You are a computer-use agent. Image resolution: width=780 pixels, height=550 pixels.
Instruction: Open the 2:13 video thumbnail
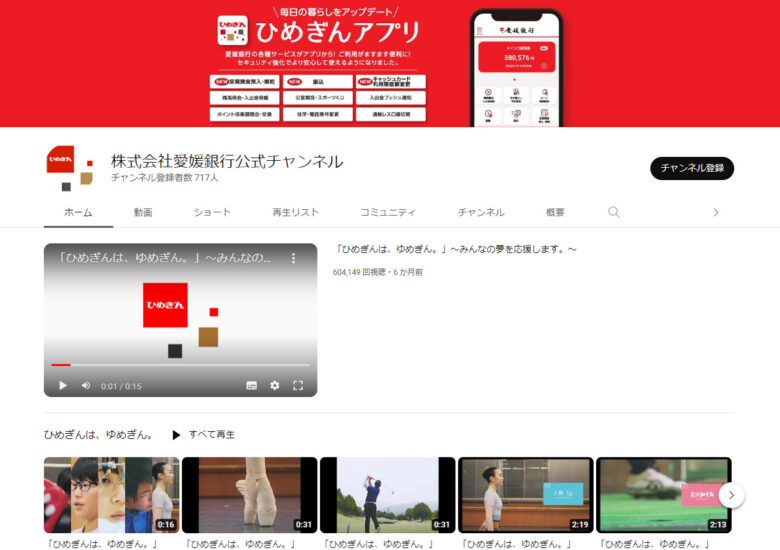click(664, 495)
